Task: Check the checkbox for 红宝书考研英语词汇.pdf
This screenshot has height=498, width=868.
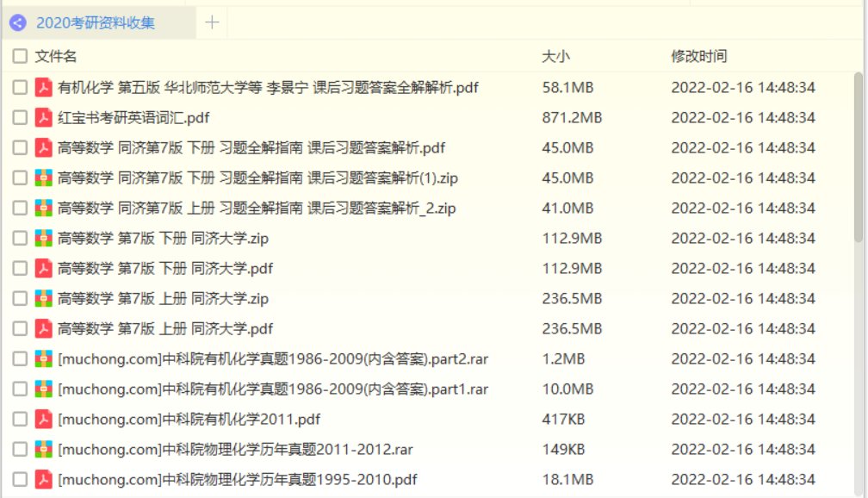Action: click(x=19, y=117)
